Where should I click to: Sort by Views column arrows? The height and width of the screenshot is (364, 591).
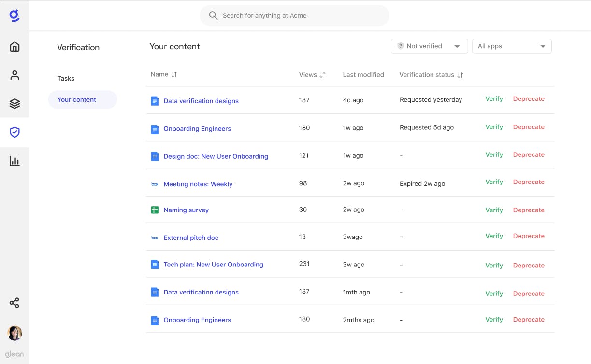323,75
